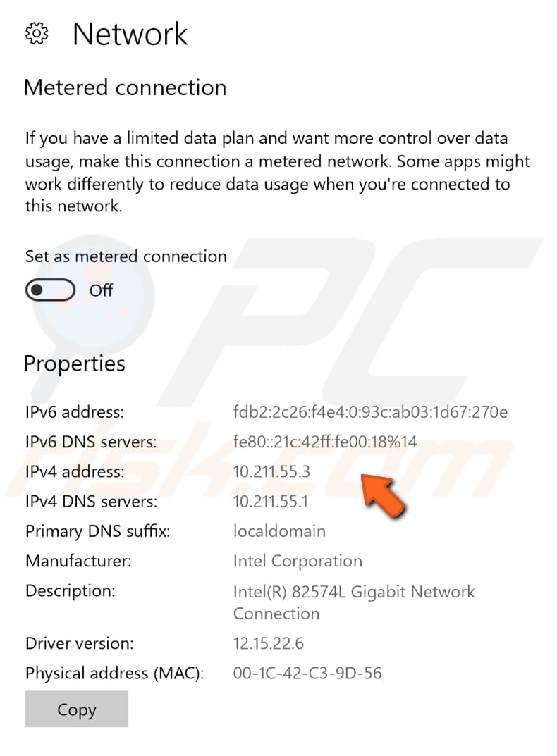Image resolution: width=557 pixels, height=756 pixels.
Task: Click the Properties section heading
Action: [x=74, y=364]
